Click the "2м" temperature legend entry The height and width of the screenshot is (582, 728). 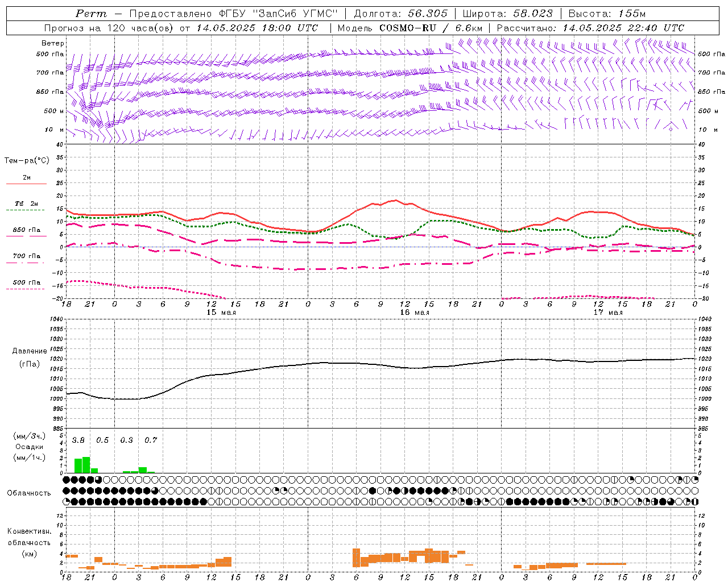[x=27, y=177]
